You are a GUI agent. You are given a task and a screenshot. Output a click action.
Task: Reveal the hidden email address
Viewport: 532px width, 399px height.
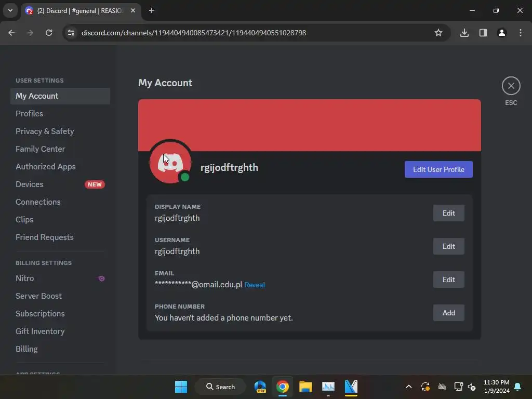pos(255,285)
